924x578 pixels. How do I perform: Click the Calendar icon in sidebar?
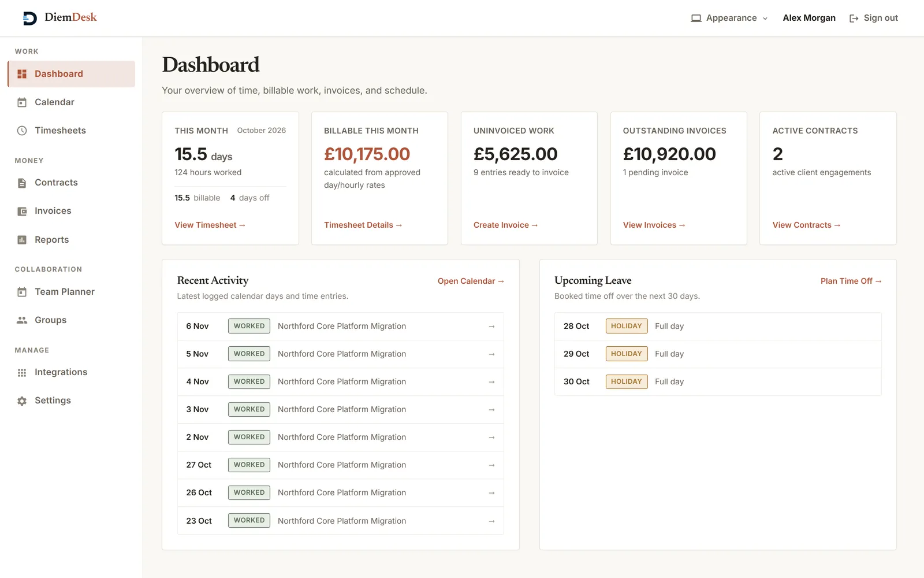click(x=22, y=102)
